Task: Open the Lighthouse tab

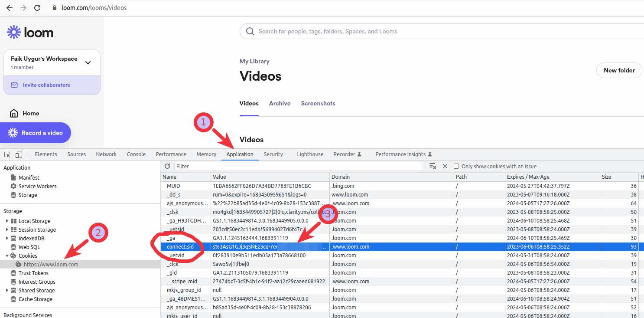Action: 310,154
